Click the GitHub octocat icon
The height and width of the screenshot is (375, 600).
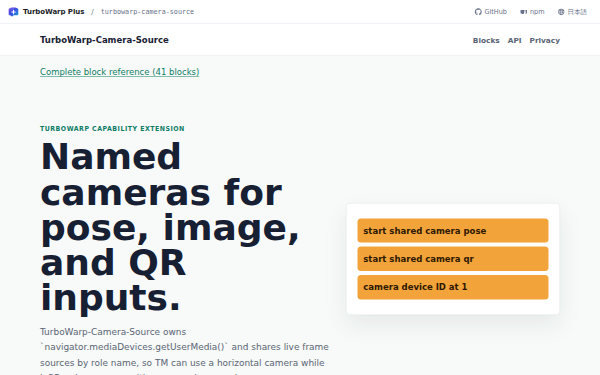coord(478,12)
